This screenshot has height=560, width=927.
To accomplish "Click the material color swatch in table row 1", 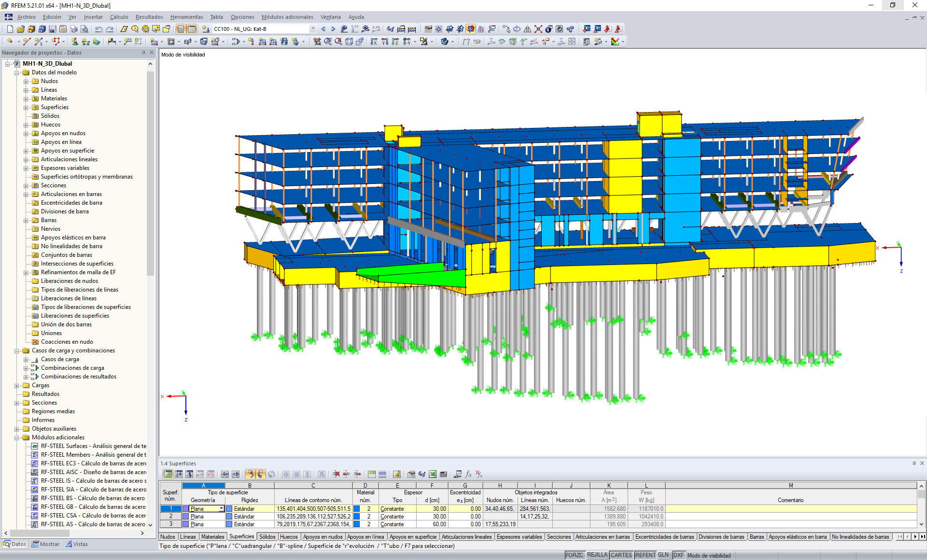I will pos(356,508).
